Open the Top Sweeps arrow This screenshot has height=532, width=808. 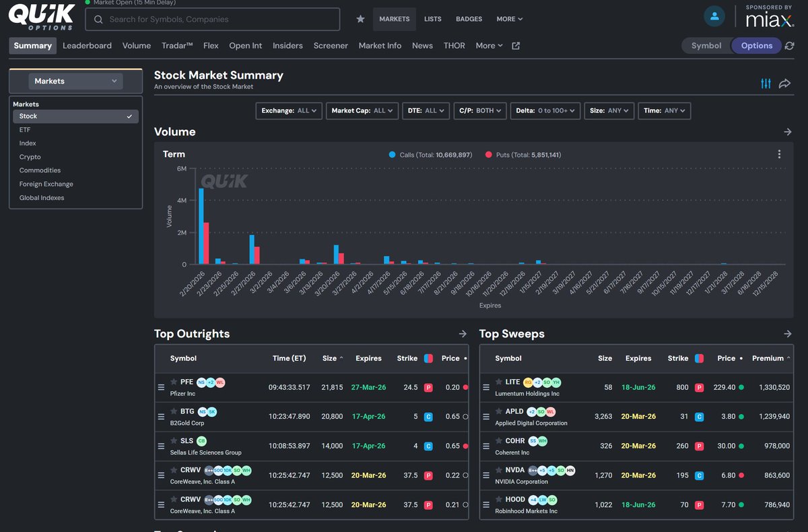tap(788, 334)
